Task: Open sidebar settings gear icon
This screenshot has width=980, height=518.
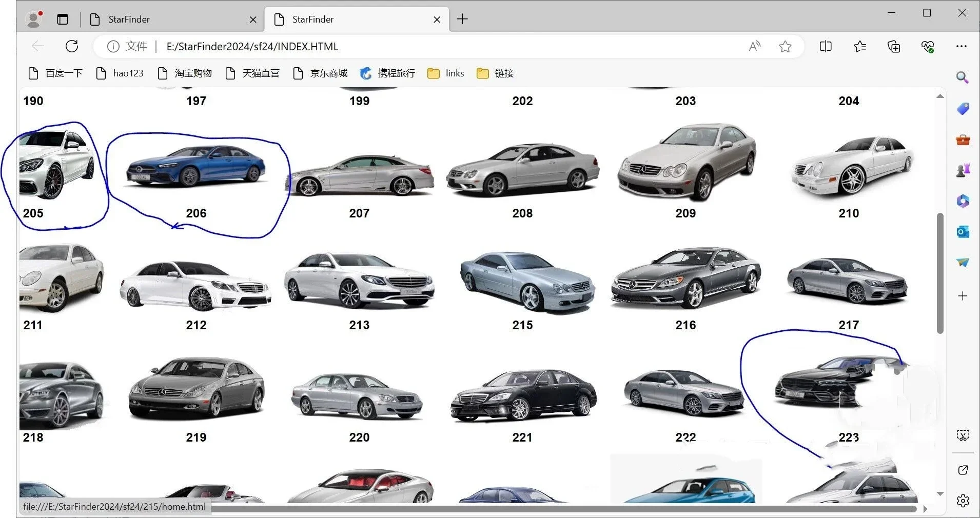Action: click(963, 501)
